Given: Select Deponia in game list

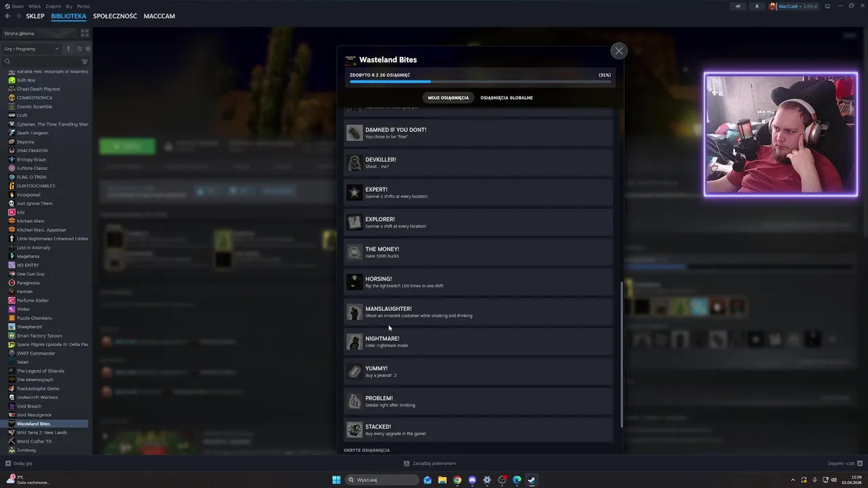Looking at the screenshot, I should [25, 142].
